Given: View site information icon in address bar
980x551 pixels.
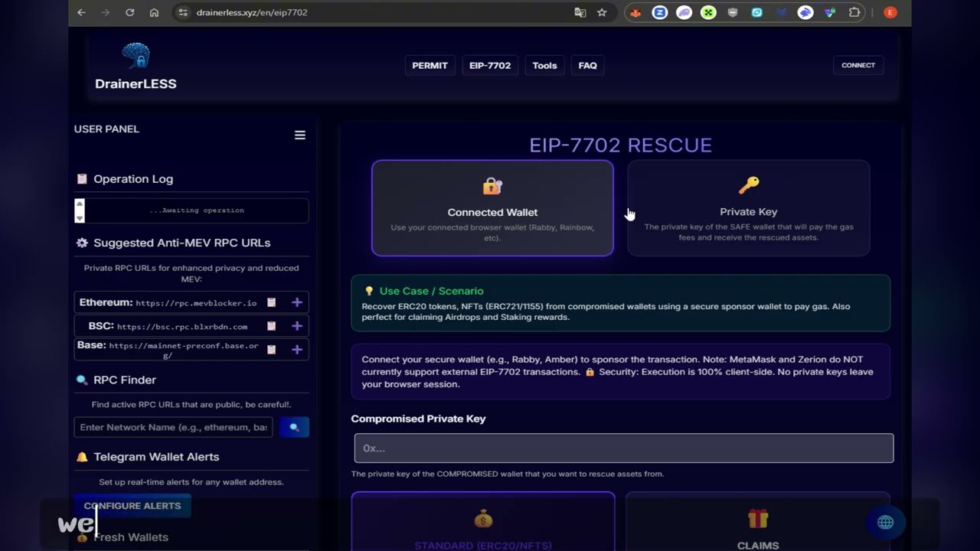Looking at the screenshot, I should coord(182,12).
